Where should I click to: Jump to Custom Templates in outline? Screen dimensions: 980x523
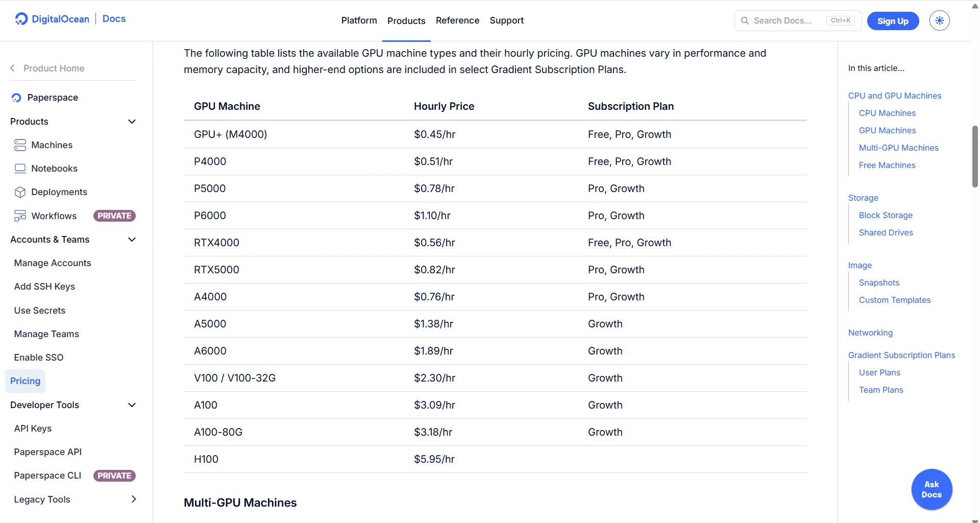pyautogui.click(x=894, y=300)
